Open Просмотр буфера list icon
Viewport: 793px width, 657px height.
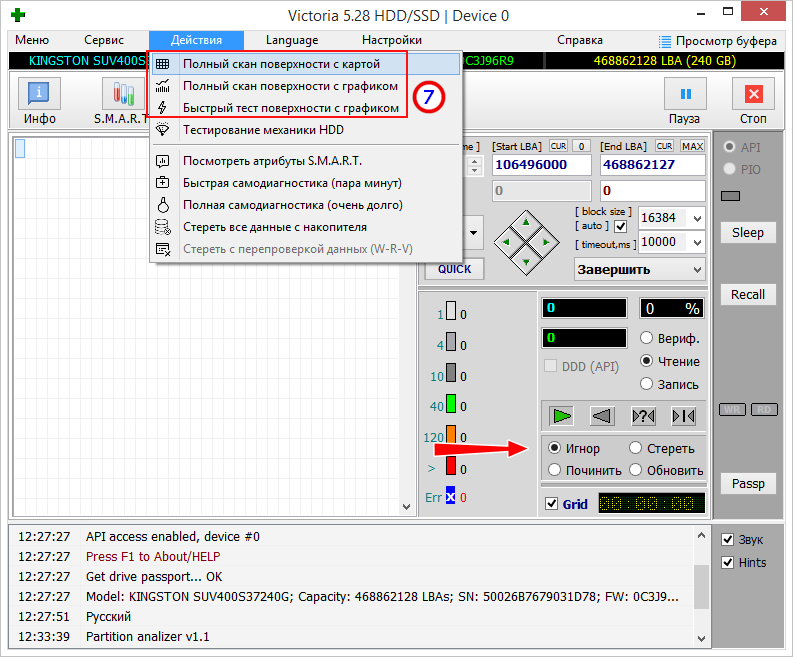click(x=665, y=41)
